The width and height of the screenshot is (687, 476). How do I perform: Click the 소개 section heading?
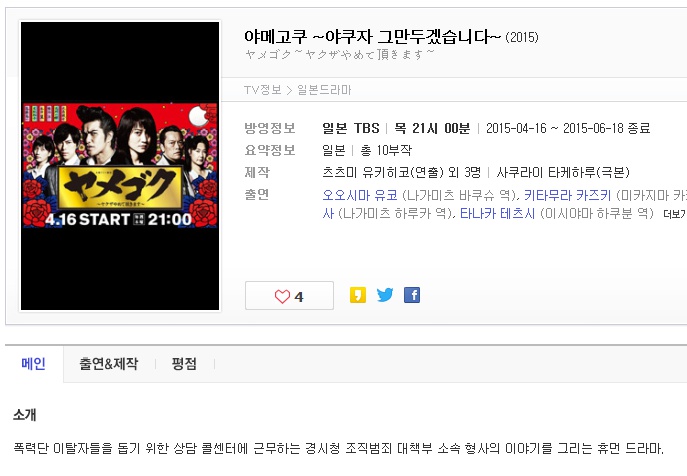(x=25, y=415)
